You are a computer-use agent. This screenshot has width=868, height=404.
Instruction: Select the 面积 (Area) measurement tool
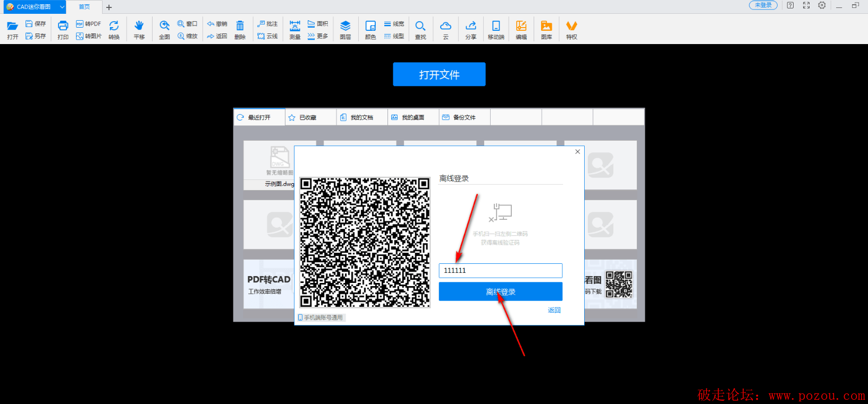318,24
